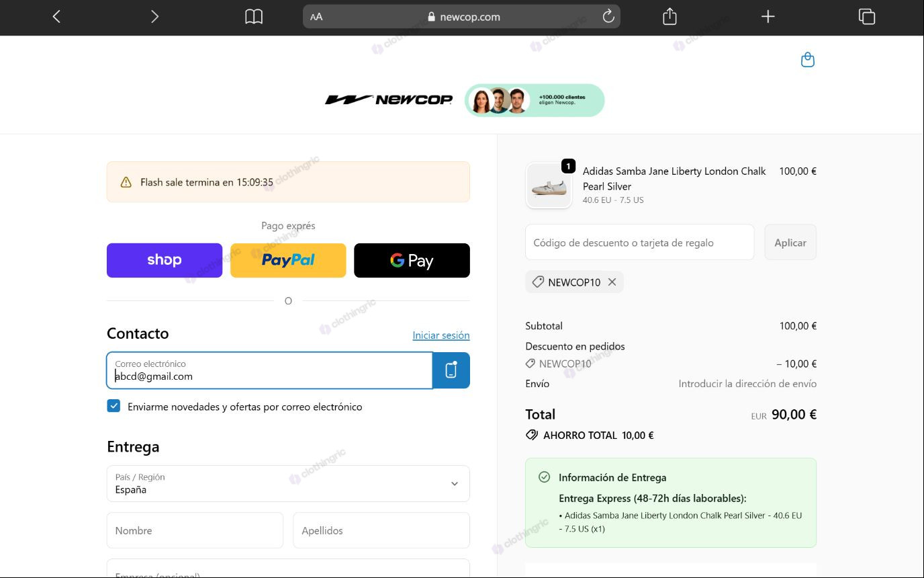The height and width of the screenshot is (578, 924).
Task: Click the Newcop logo
Action: (389, 100)
